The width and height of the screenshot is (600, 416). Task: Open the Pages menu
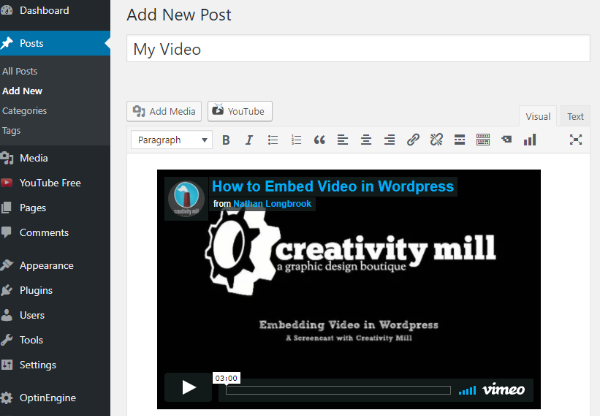55,208
